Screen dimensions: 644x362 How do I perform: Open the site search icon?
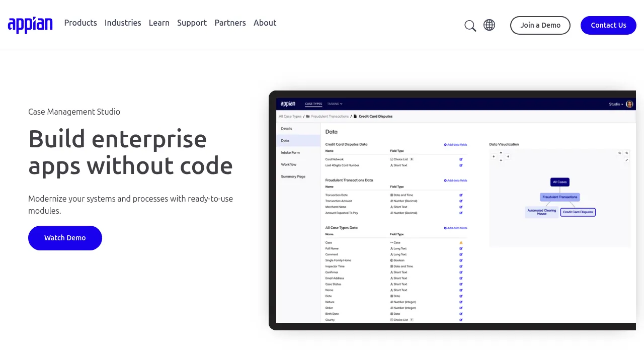click(470, 26)
